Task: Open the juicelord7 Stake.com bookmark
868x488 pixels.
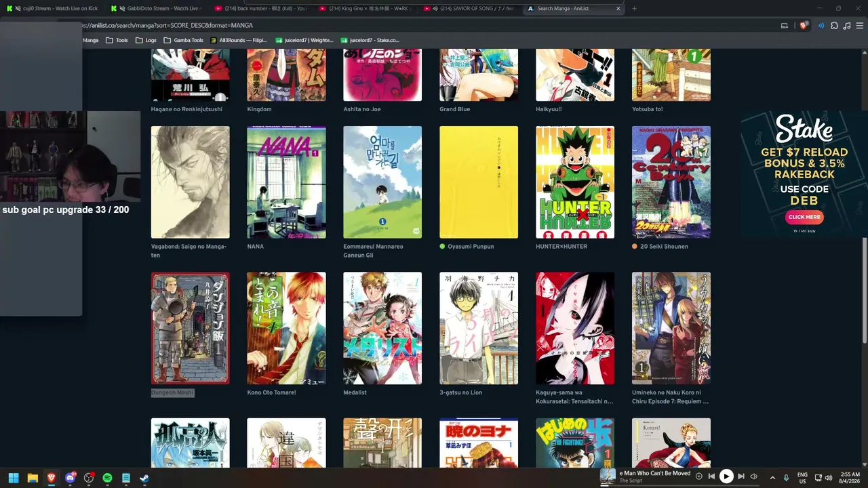Action: click(x=370, y=40)
